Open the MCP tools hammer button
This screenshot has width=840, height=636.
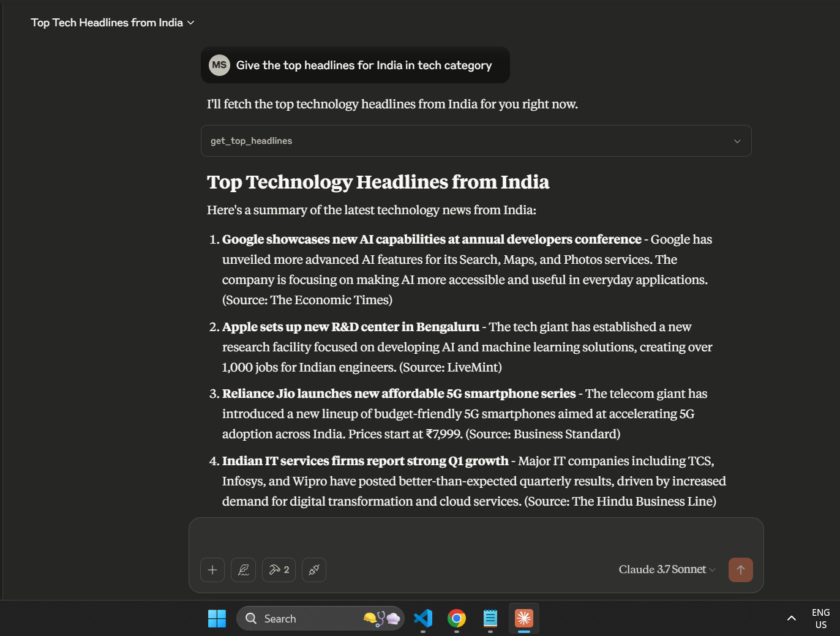pos(279,570)
